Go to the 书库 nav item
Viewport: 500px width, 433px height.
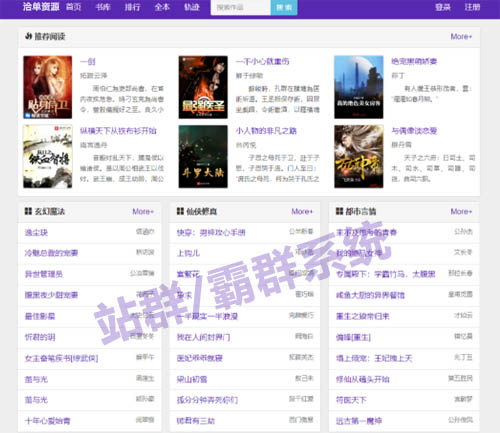click(103, 7)
